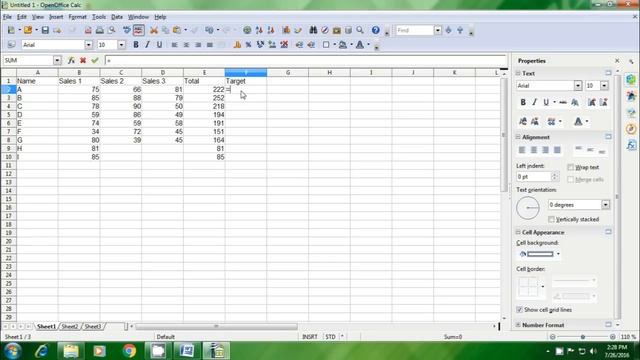The height and width of the screenshot is (360, 640).
Task: Click the Align Left toolbar icon
Action: pos(174,44)
